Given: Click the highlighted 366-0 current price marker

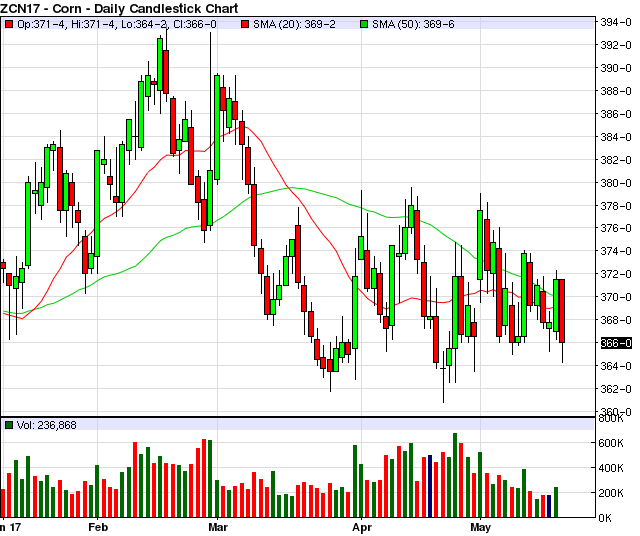Looking at the screenshot, I should tap(616, 343).
